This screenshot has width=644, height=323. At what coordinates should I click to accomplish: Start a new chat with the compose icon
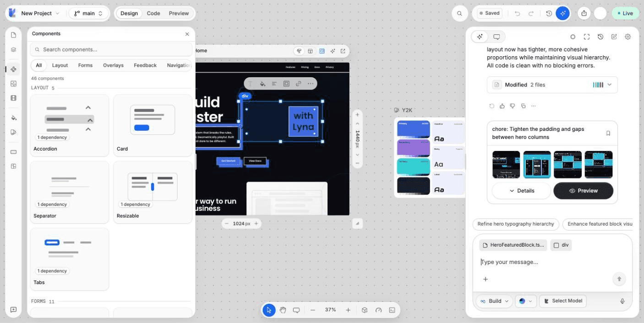(614, 37)
